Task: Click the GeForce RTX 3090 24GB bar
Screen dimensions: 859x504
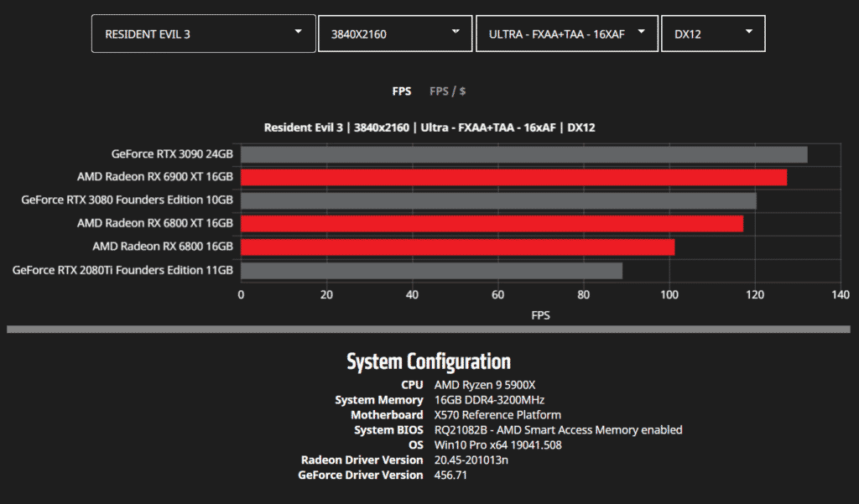Action: [523, 154]
